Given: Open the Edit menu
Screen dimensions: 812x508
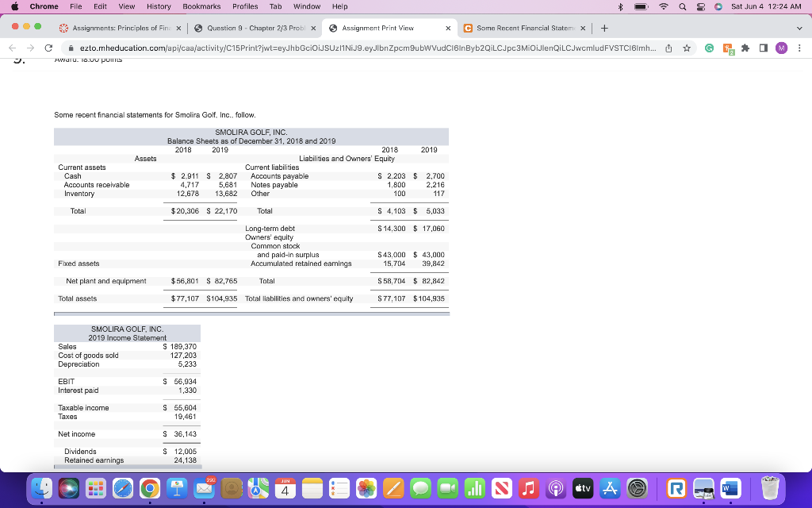Looking at the screenshot, I should pyautogui.click(x=101, y=6).
